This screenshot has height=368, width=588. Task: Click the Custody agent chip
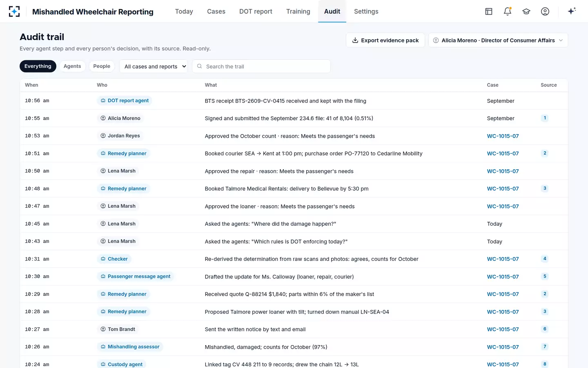[x=122, y=364]
